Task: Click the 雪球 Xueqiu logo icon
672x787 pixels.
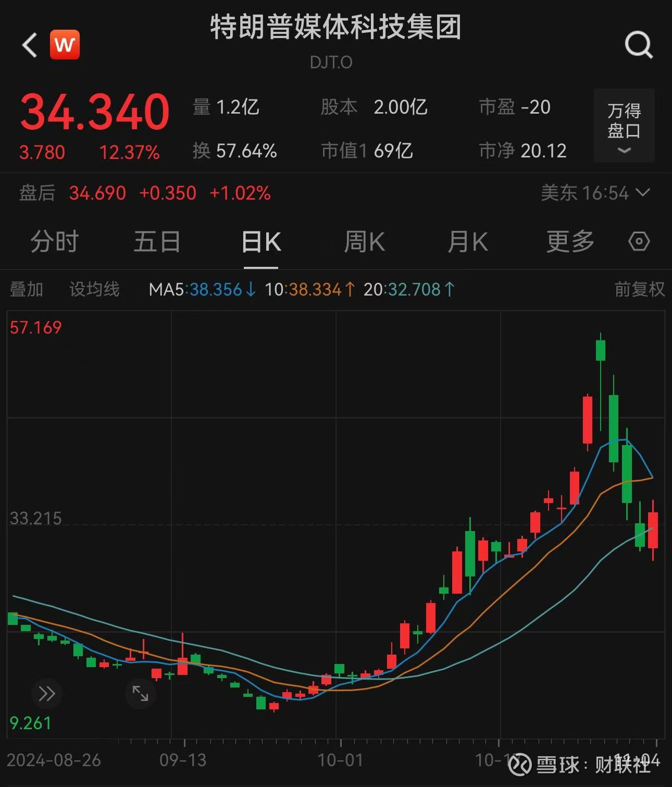Action: (519, 765)
